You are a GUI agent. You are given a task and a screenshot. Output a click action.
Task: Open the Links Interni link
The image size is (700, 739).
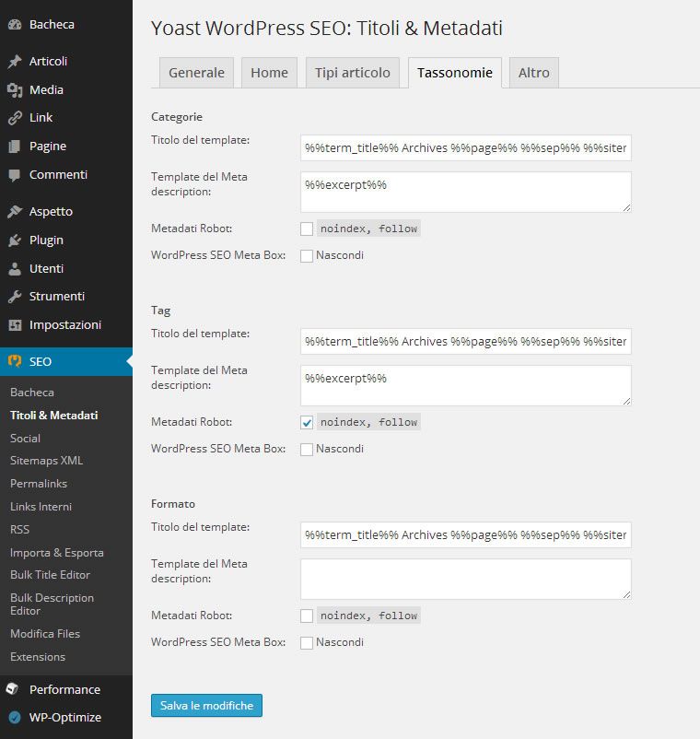41,507
